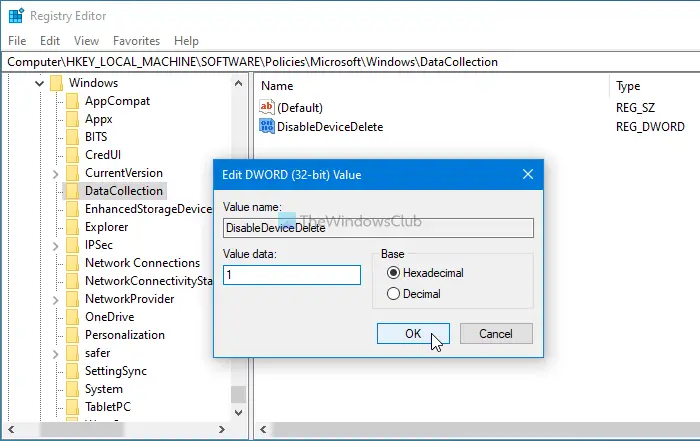Click the IPSec folder icon
Screen dimensions: 700x441
click(72, 245)
